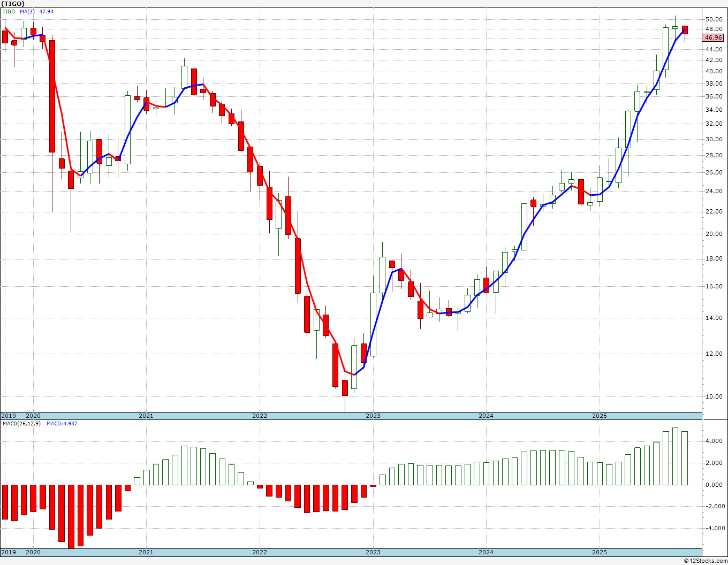Click the -4.000 MACD axis label

tap(714, 529)
